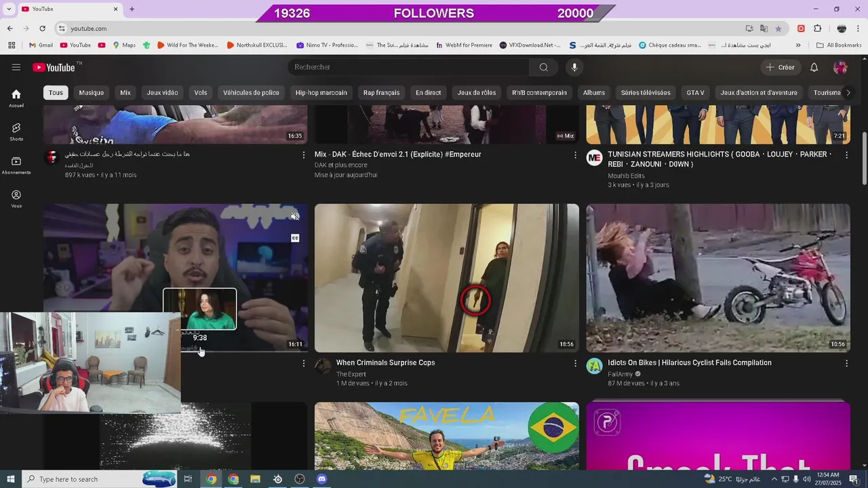Open the Mouhib Edits channel avatar

click(x=594, y=158)
